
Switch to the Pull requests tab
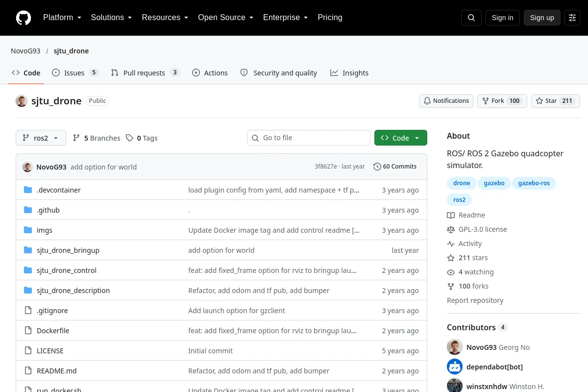tap(145, 73)
